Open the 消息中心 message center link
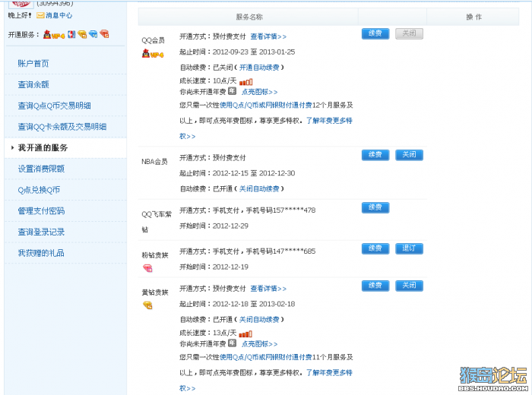Viewport: 532px width, 395px height. [59, 15]
